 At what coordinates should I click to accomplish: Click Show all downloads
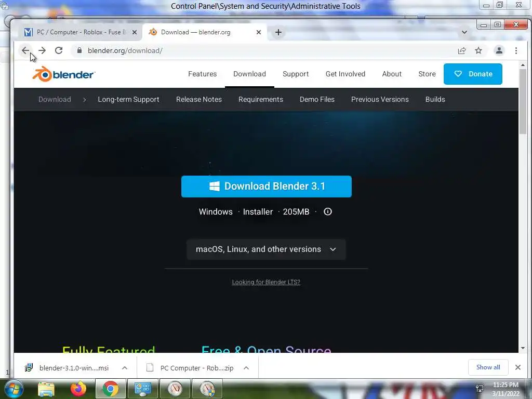[488, 367]
